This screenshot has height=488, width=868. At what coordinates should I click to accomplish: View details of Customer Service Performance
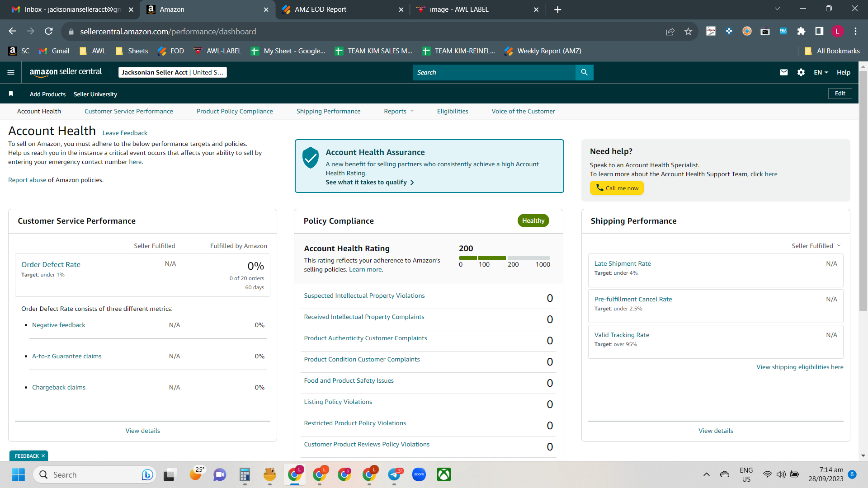tap(143, 431)
